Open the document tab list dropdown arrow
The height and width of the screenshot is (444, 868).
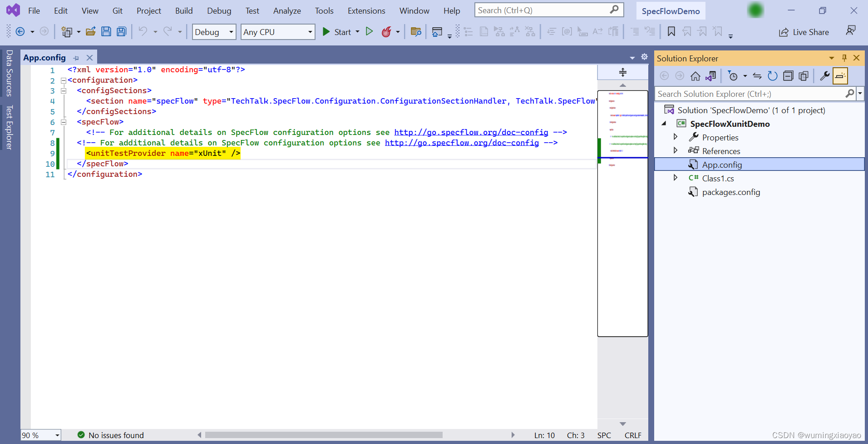[x=632, y=58]
